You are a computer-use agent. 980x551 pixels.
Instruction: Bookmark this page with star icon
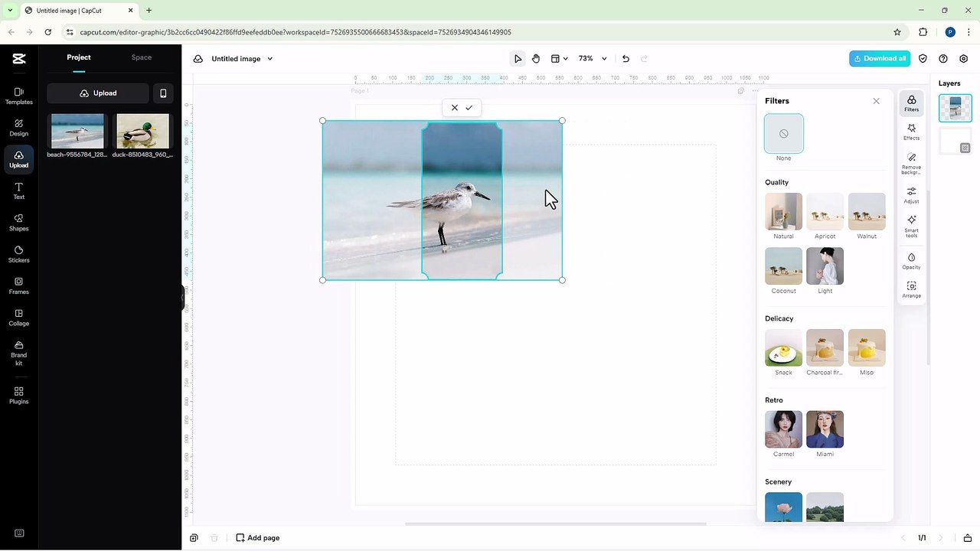point(897,32)
